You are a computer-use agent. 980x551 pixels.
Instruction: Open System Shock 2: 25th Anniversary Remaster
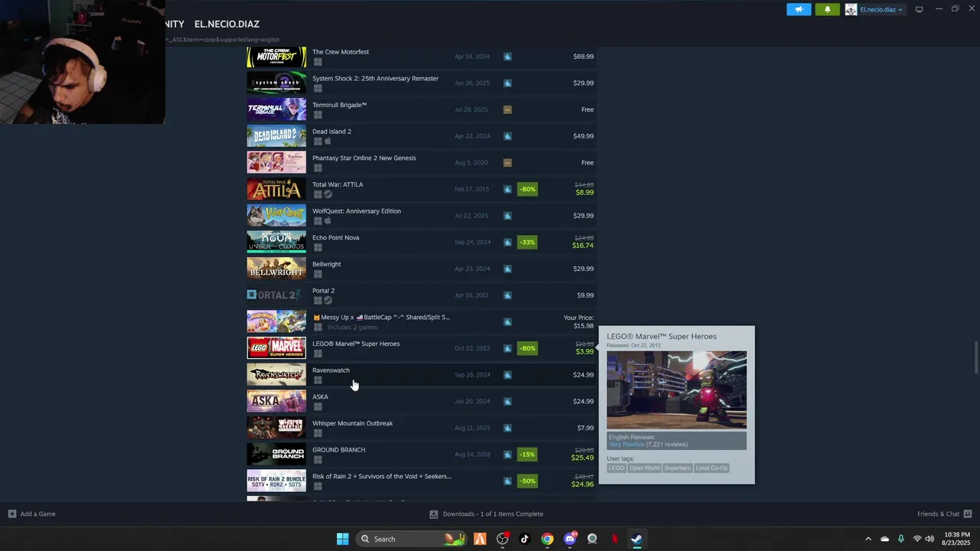point(421,83)
